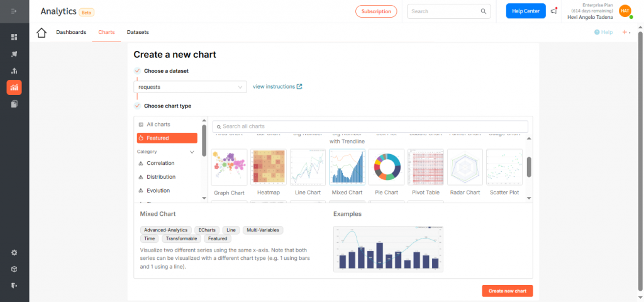Collapse the Category section chevron
Viewport: 644px width, 302px height.
pyautogui.click(x=192, y=152)
